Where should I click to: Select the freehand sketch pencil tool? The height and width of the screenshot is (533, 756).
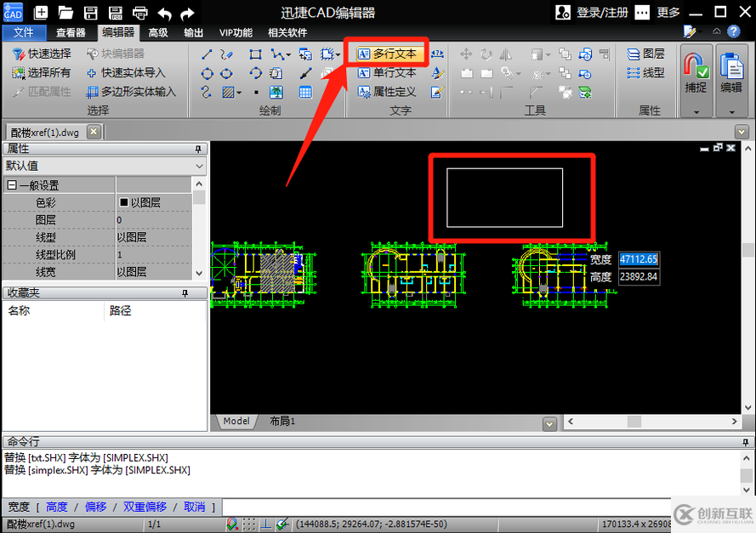click(226, 54)
